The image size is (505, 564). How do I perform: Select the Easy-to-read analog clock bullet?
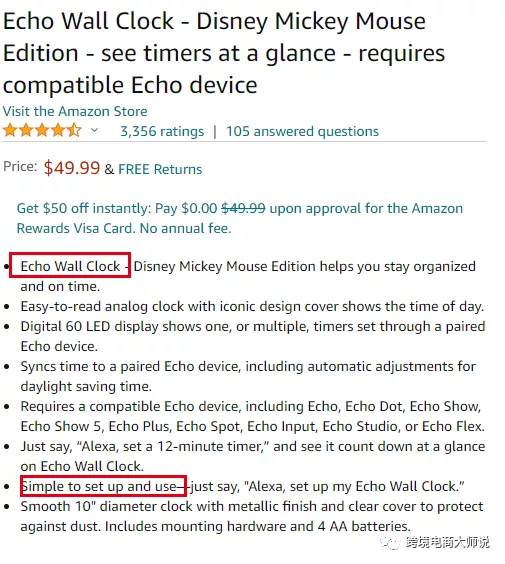click(x=252, y=306)
